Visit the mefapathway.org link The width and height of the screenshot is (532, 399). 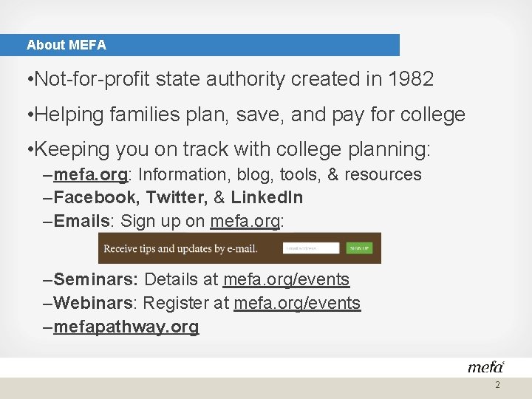point(126,327)
